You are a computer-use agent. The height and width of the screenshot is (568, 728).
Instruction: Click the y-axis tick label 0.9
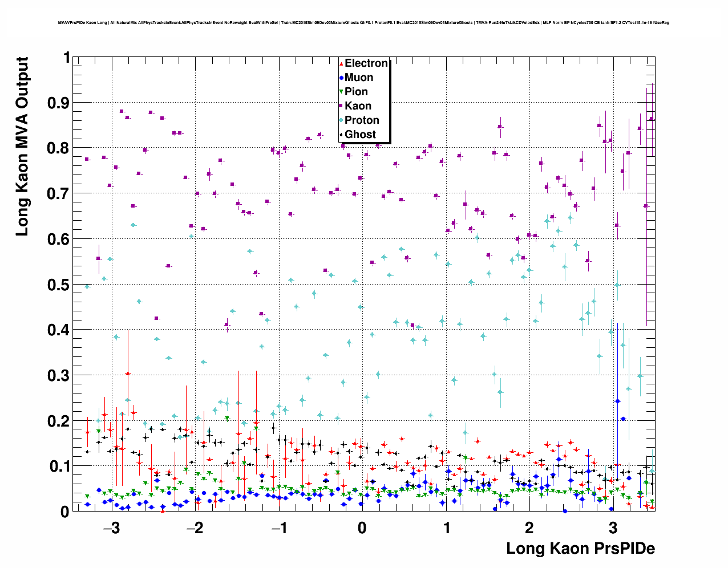[58, 103]
